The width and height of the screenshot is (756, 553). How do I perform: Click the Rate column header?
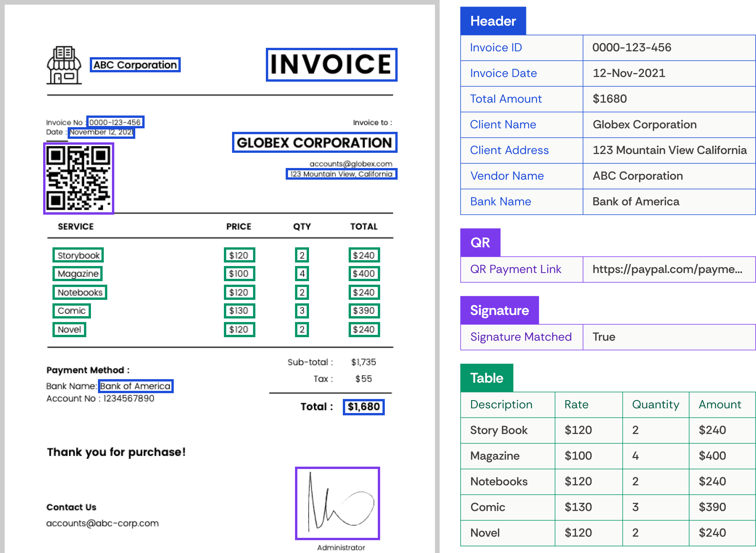576,404
